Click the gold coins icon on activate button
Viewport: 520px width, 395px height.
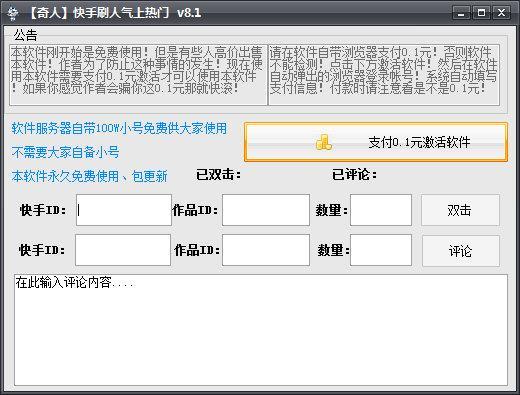click(x=323, y=142)
